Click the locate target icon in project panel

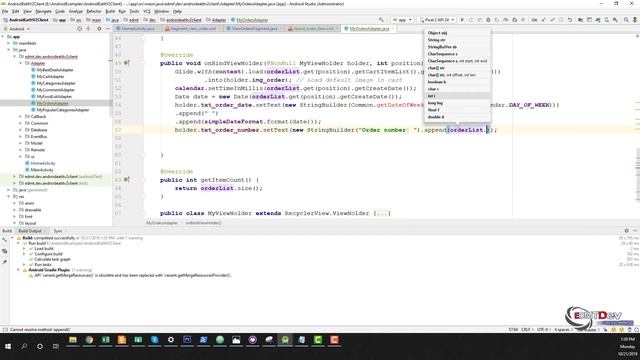click(79, 29)
